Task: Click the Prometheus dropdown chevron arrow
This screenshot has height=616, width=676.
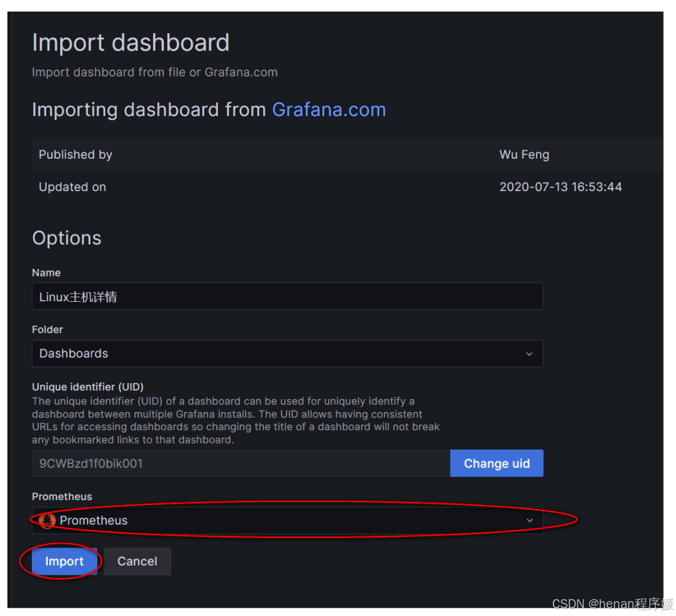Action: tap(530, 520)
